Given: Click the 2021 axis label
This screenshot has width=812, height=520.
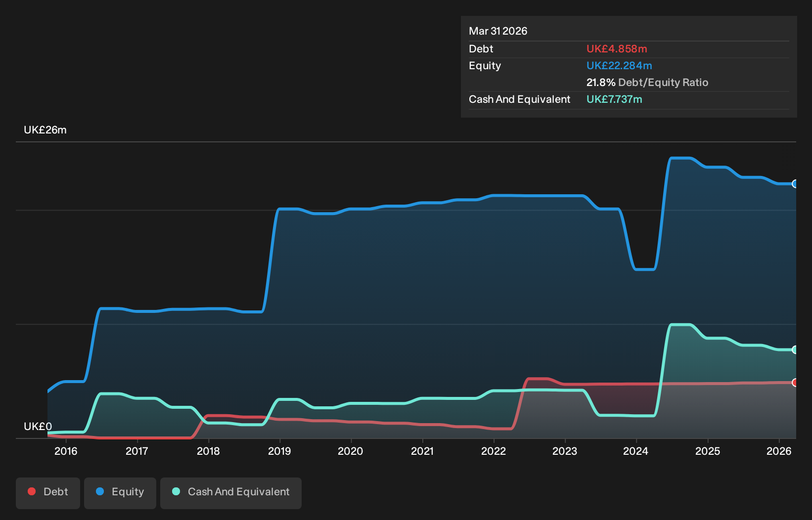Looking at the screenshot, I should pyautogui.click(x=422, y=451).
